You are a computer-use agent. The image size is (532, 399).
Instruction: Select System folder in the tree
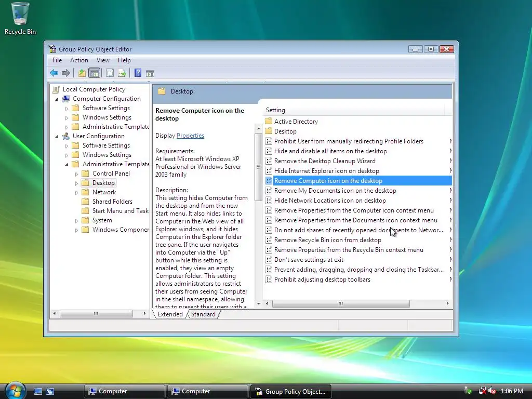pyautogui.click(x=102, y=220)
